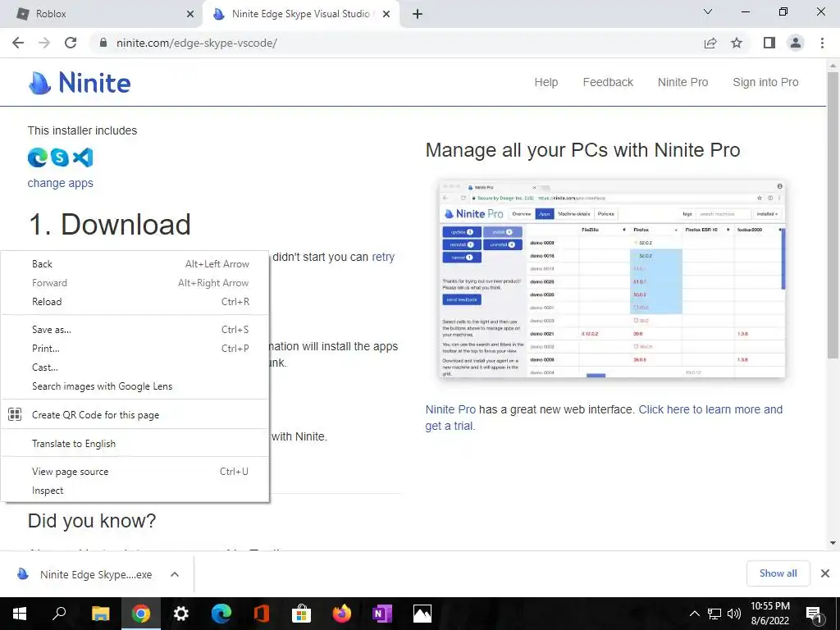Close the downloads bar

[825, 573]
